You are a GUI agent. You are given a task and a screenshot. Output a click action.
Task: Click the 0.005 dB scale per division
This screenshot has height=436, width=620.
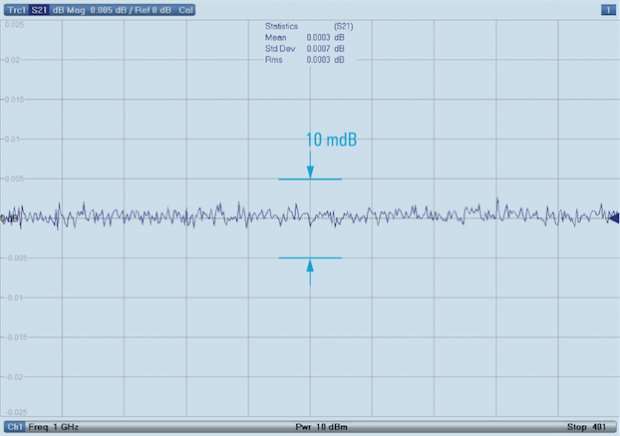(104, 9)
